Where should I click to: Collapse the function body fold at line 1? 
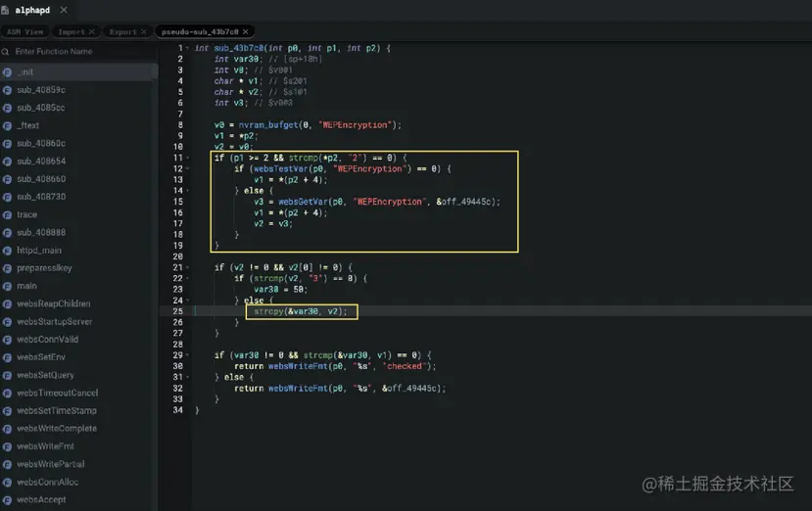tap(187, 48)
